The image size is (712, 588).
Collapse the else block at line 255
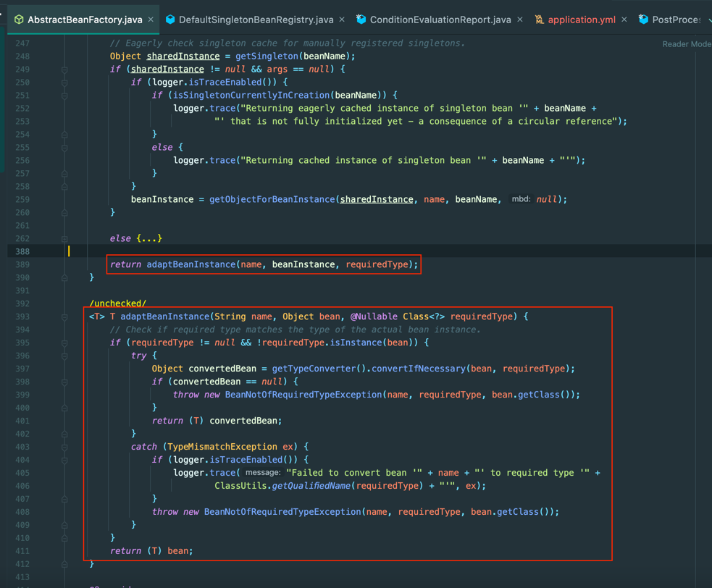point(64,148)
